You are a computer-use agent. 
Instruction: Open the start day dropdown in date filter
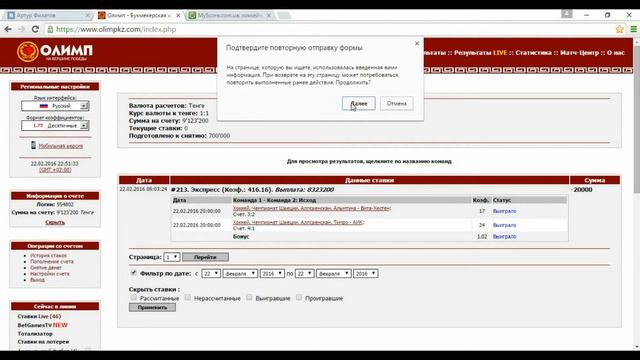pos(211,273)
